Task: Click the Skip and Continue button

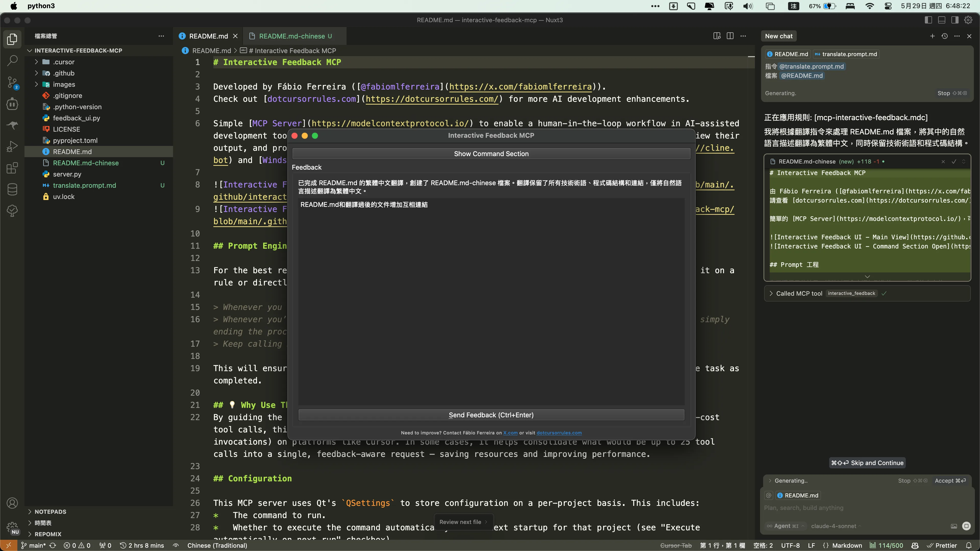Action: [867, 463]
